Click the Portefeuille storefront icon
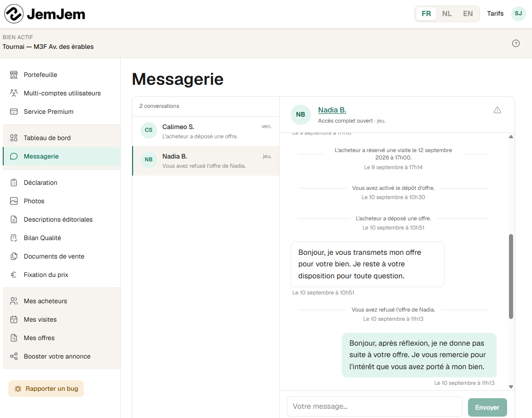This screenshot has height=418, width=532. (13, 75)
